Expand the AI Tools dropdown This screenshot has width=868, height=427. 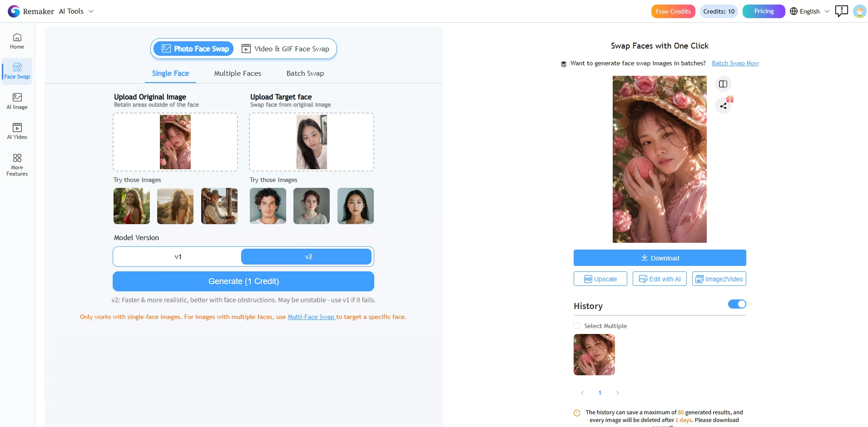click(76, 11)
